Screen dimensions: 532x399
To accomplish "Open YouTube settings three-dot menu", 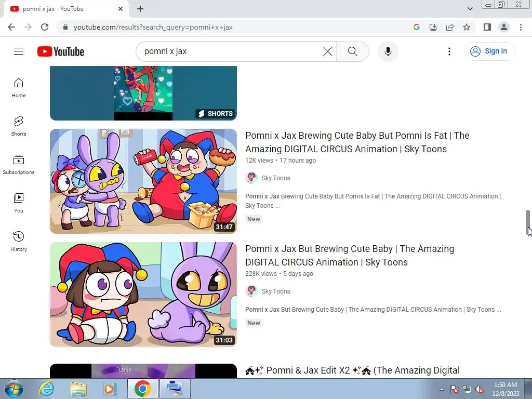I will pos(449,51).
